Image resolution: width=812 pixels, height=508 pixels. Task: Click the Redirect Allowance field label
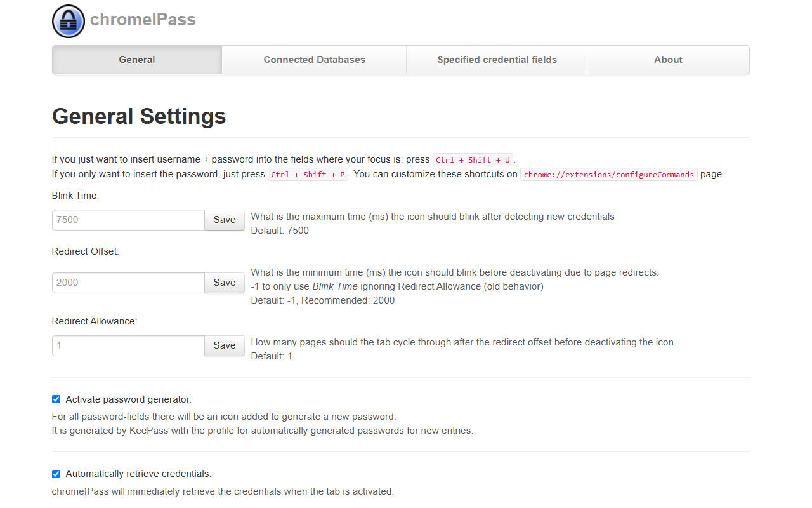pyautogui.click(x=94, y=321)
